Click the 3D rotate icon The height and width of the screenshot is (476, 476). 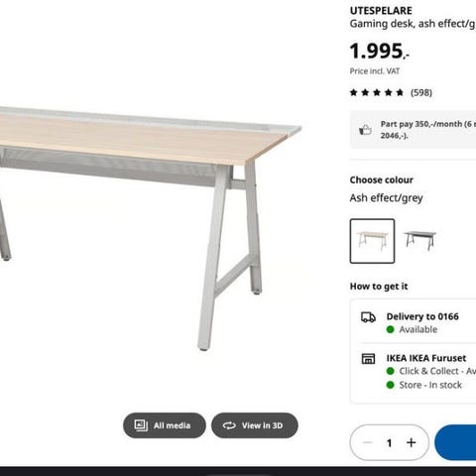point(229,425)
